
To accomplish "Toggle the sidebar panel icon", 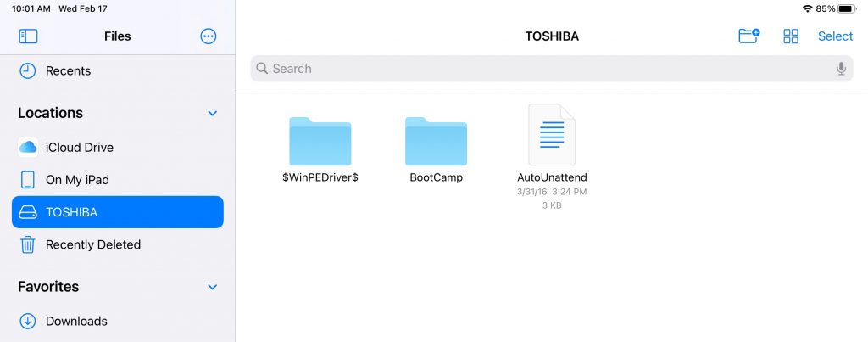I will click(28, 36).
